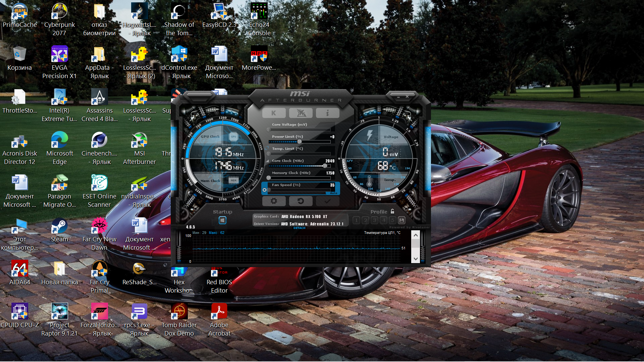Click the Power Limit slider handle
Image resolution: width=644 pixels, height=362 pixels.
(299, 141)
